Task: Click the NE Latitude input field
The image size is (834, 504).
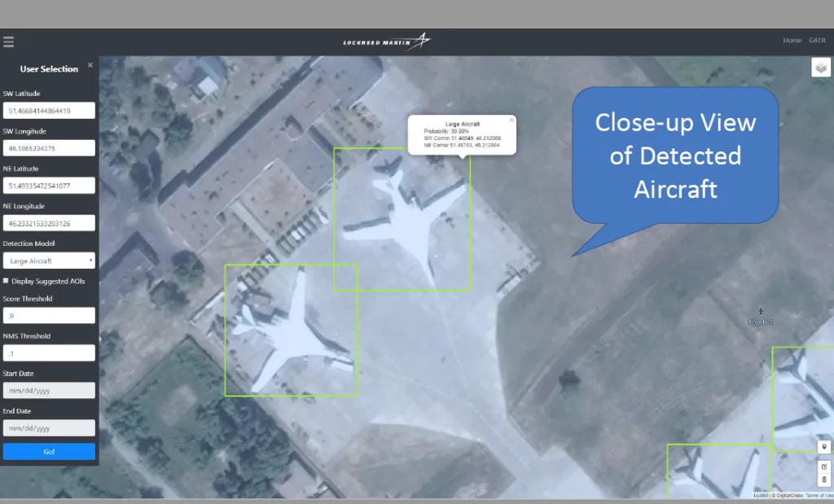Action: coord(49,186)
